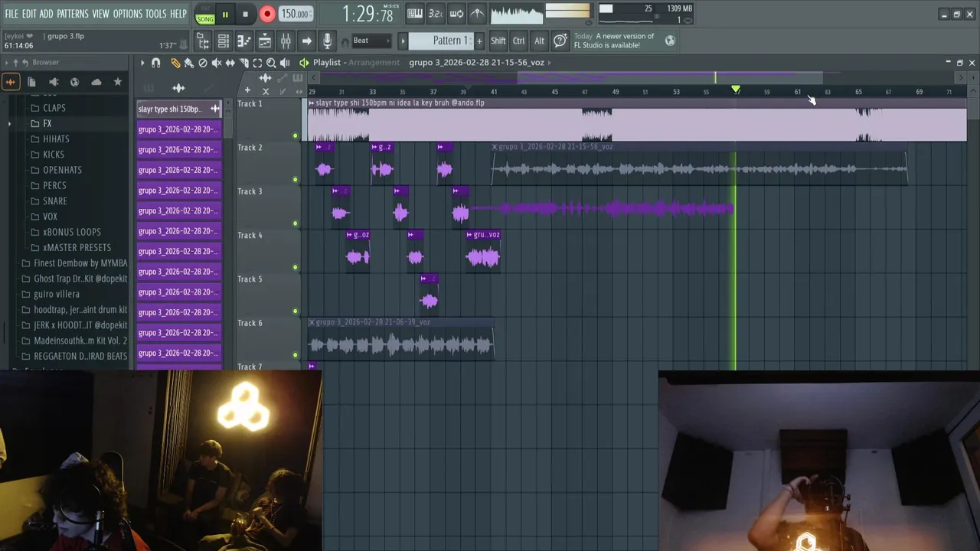Toggle recording countdown 3-2 icon

(436, 13)
